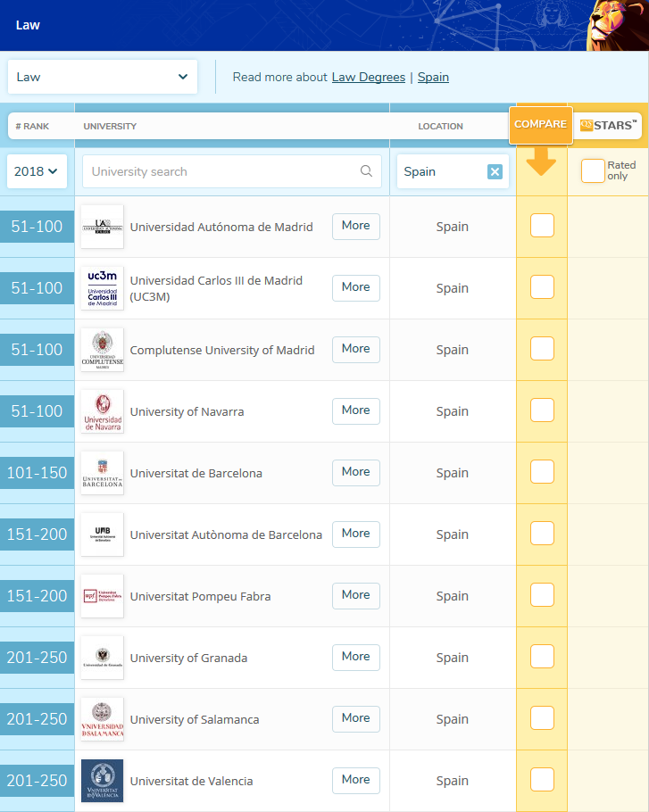The image size is (649, 812).
Task: Open the Spain link in header
Action: point(433,77)
